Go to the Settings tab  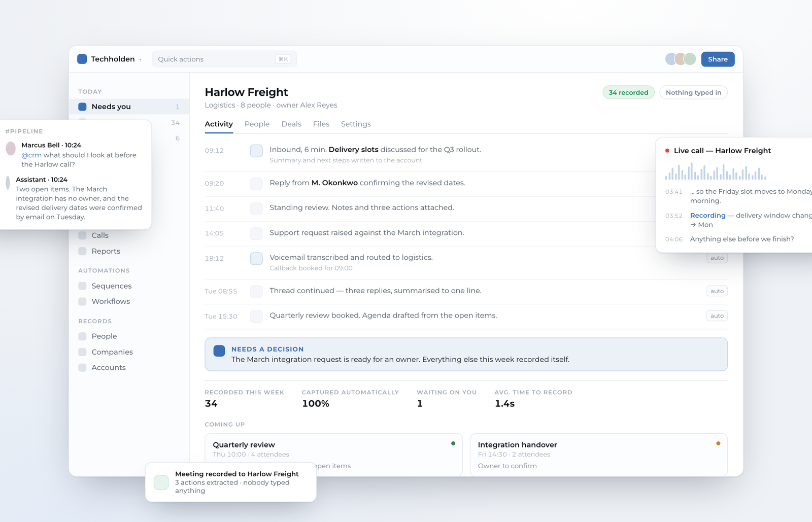click(356, 124)
